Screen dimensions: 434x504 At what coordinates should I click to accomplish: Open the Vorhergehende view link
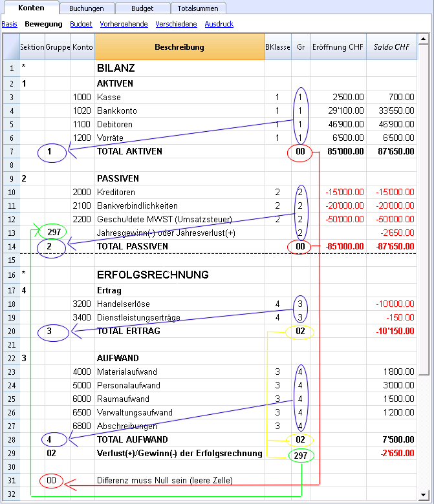[124, 24]
